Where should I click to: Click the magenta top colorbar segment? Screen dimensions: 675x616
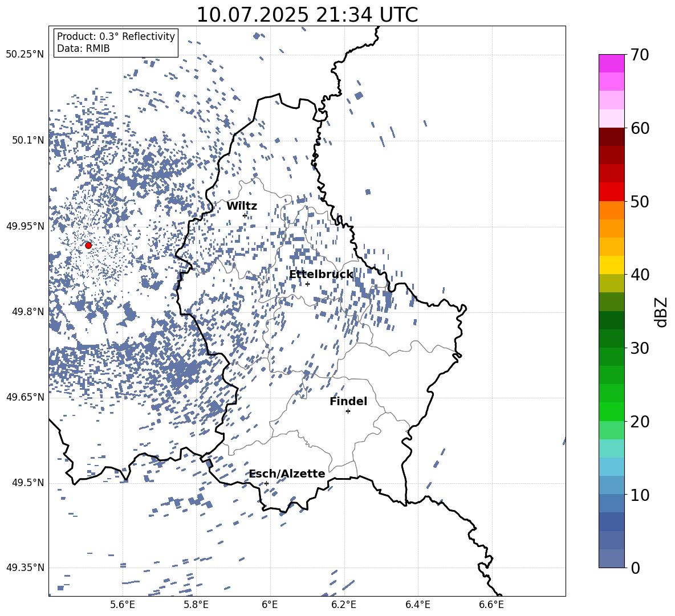tap(611, 64)
